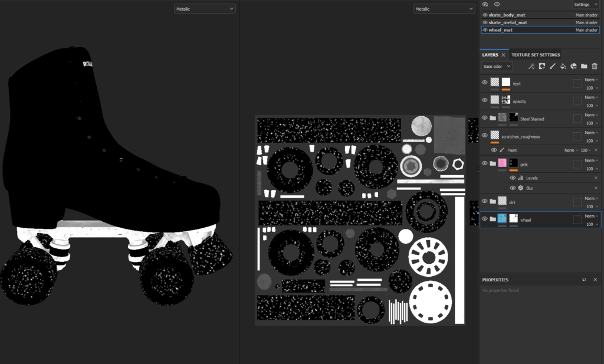Add a fill layer with the bucket icon
The width and height of the screenshot is (604, 364).
coord(563,66)
